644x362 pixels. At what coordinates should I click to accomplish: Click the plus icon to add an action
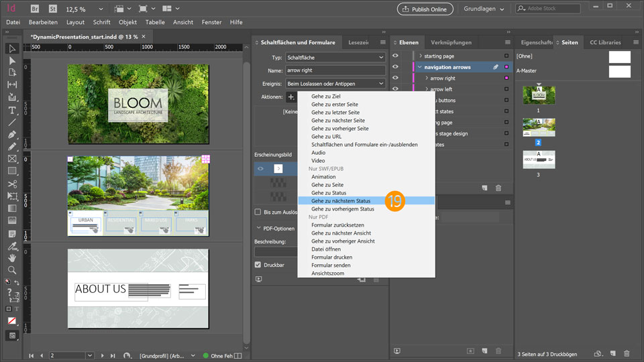pos(290,97)
